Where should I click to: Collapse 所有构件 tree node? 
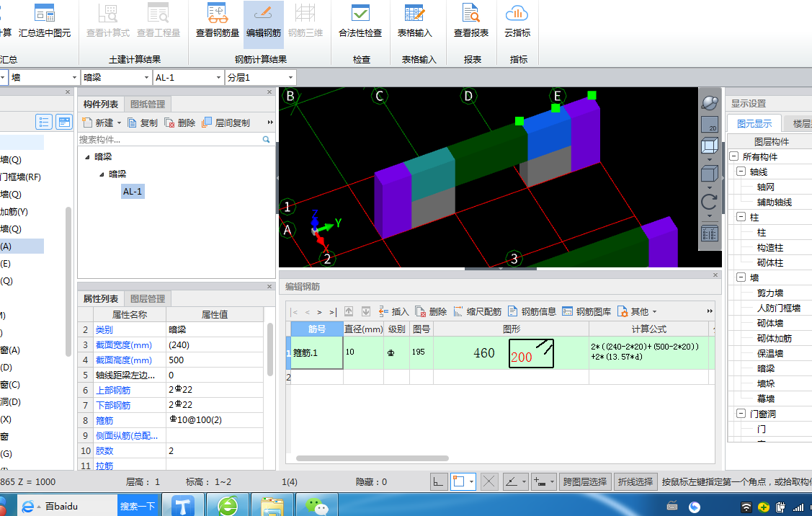[733, 156]
